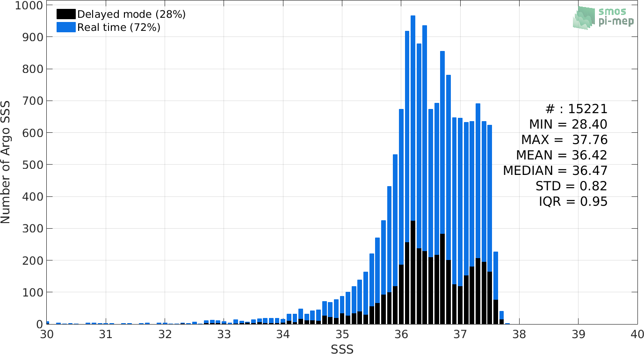Screen dimensions: 644x354
Task: Click the '# : 15221' count text
Action: click(x=576, y=109)
